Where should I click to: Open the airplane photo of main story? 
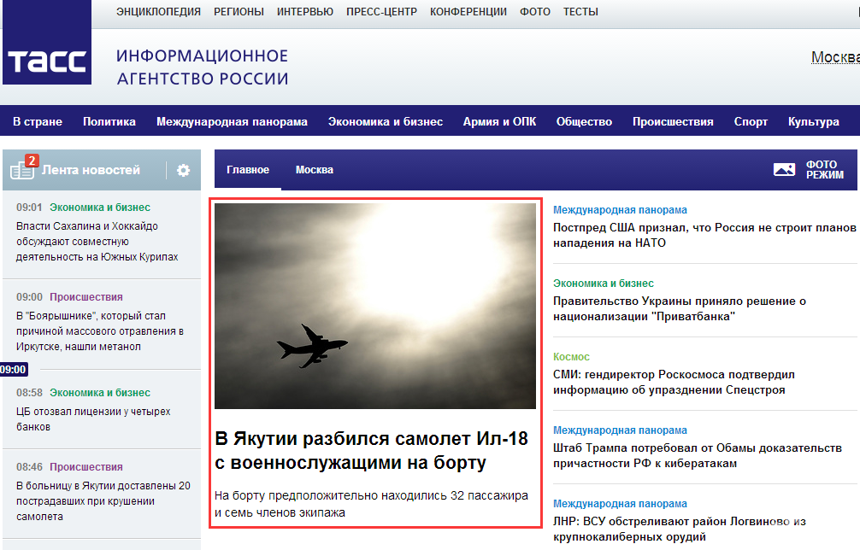coord(375,306)
